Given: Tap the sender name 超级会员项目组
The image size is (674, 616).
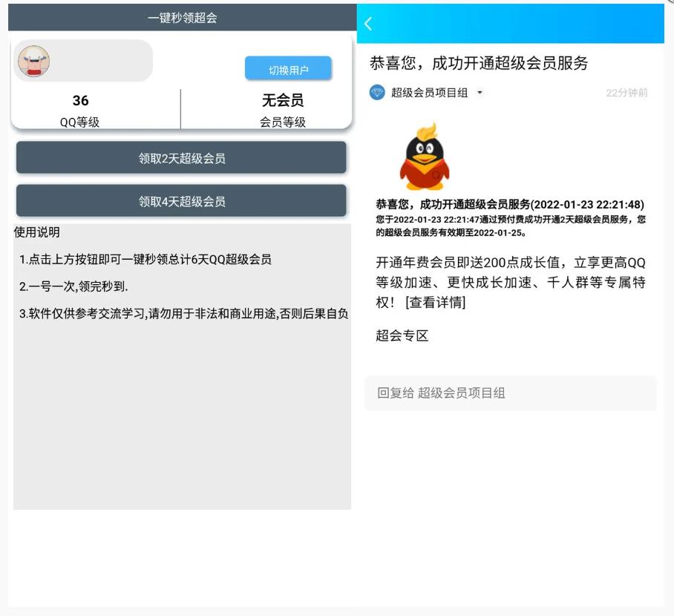Looking at the screenshot, I should pos(429,93).
